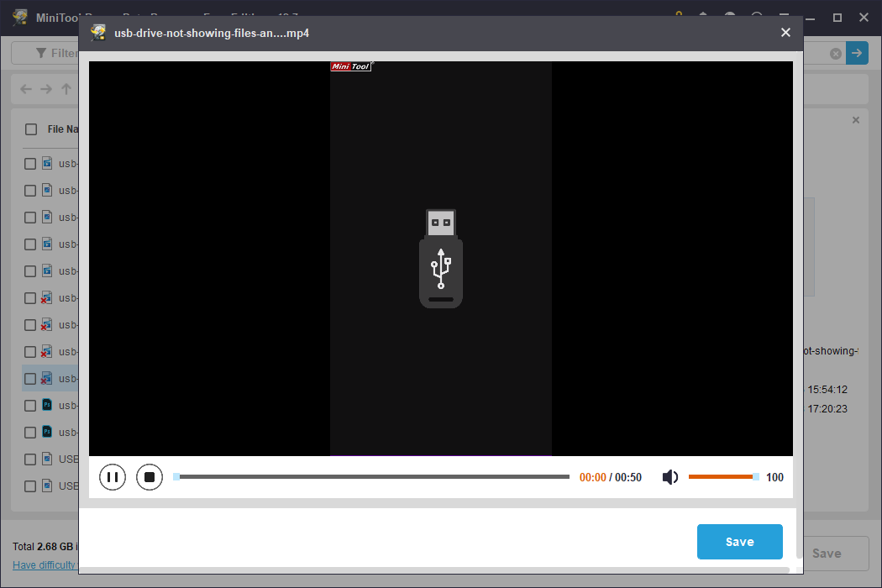Click the video file icon in the topmost row
Screen dimensions: 882x588
(47, 163)
